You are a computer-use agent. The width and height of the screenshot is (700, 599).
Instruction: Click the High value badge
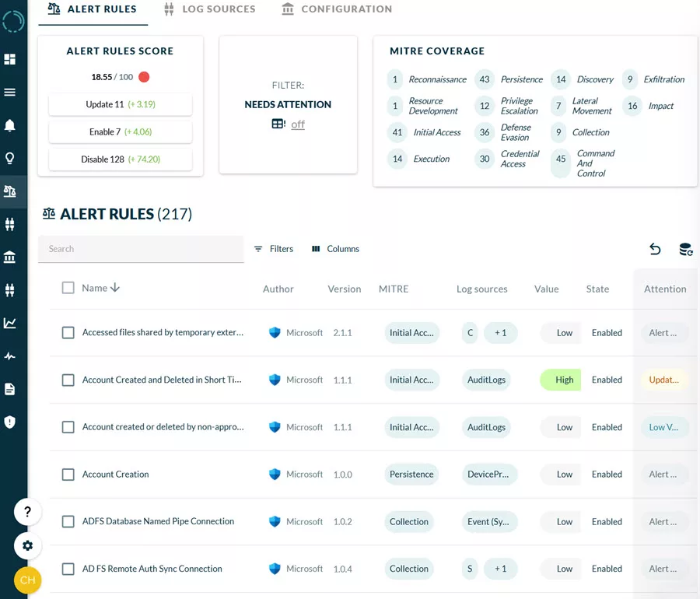(x=561, y=380)
